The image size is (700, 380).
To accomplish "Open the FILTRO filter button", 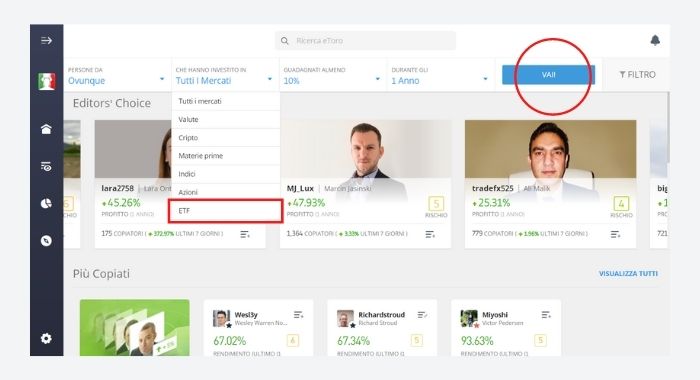I will click(637, 75).
